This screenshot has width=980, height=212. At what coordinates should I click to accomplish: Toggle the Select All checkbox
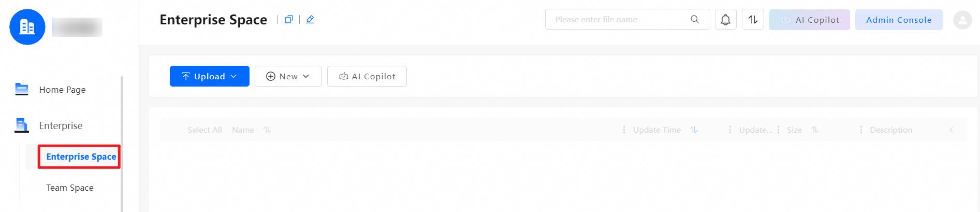[204, 130]
